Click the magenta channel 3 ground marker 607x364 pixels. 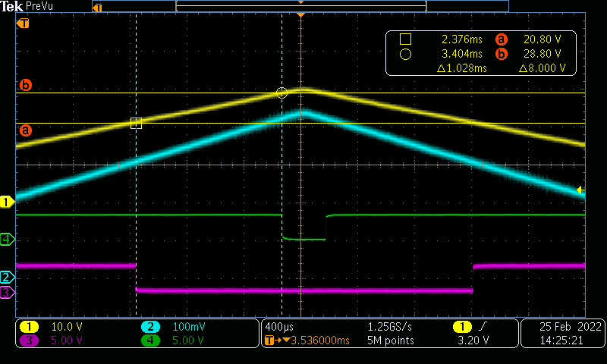pos(8,292)
